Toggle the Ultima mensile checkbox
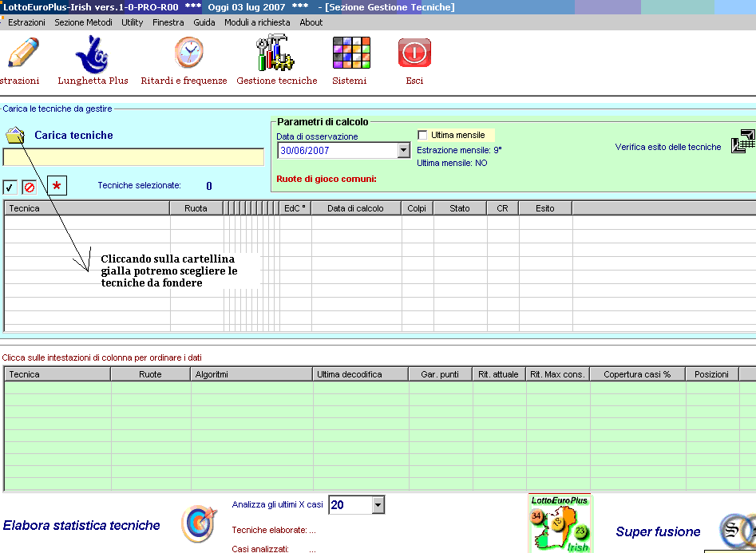This screenshot has width=756, height=553. pos(422,135)
